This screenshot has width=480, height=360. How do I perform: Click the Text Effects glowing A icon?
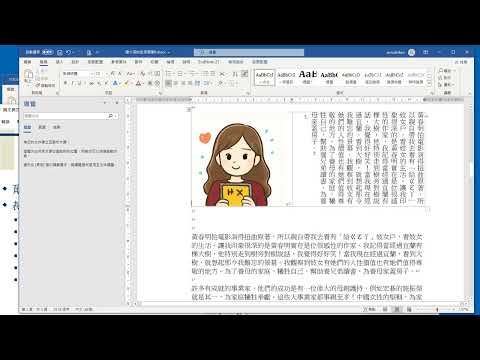coord(115,83)
